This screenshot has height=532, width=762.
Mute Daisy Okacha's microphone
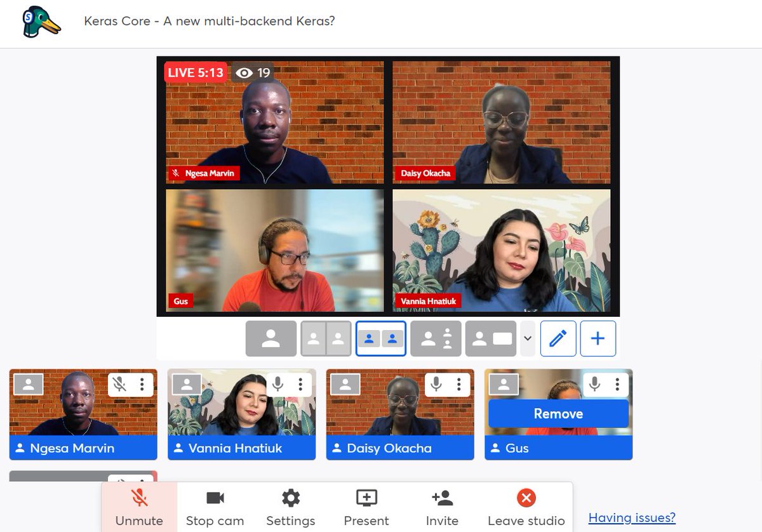[436, 384]
